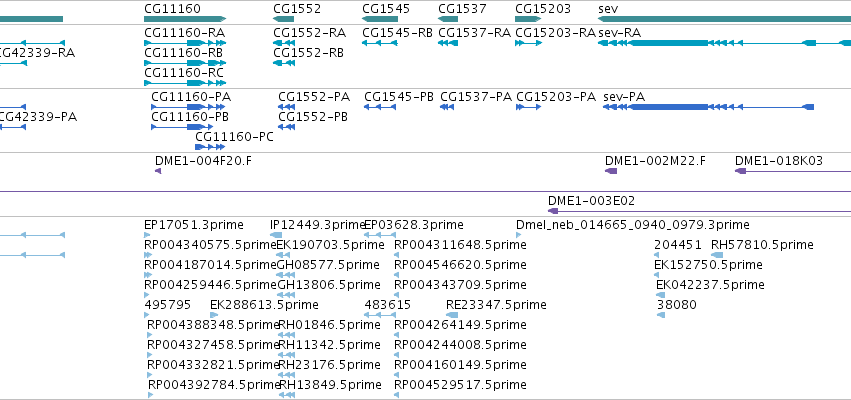Click EST EP17051.3prime

point(194,225)
